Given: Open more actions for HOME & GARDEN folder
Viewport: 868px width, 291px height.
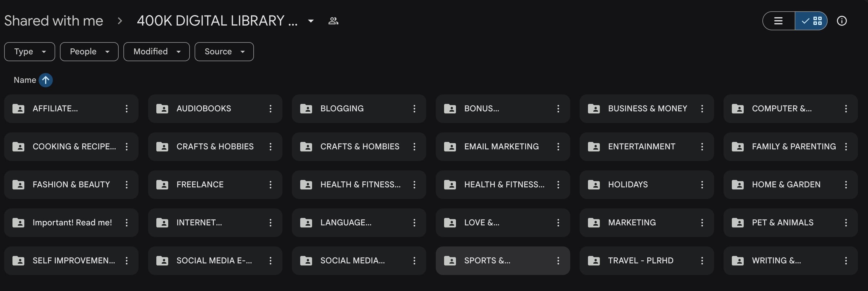Looking at the screenshot, I should click(x=846, y=185).
